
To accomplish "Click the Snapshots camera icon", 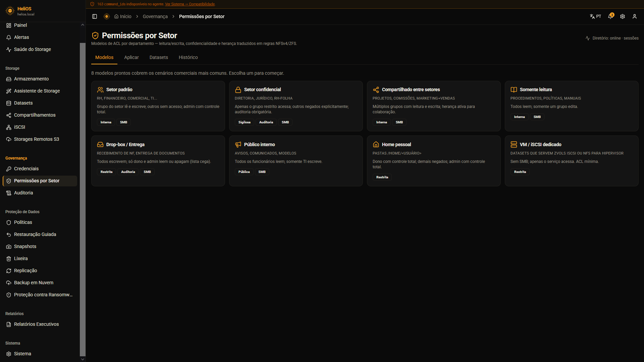I will pos(9,246).
